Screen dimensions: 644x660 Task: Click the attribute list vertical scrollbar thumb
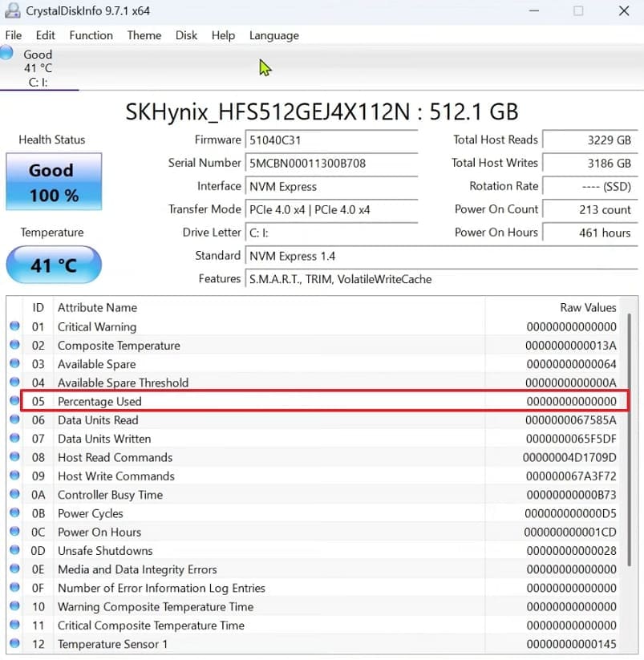click(630, 439)
